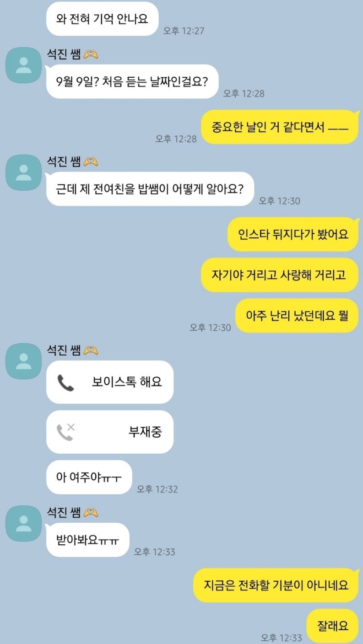Tap the first 석진 쌤 profile avatar
Screen dimensions: 363x644
click(23, 65)
